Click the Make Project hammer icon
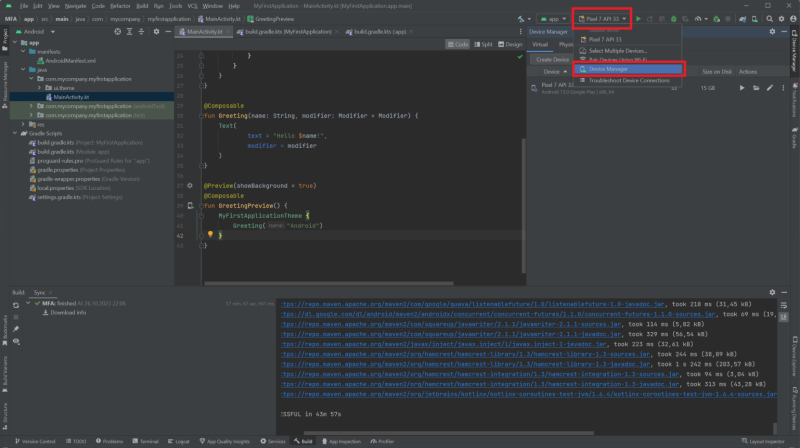 tap(521, 19)
